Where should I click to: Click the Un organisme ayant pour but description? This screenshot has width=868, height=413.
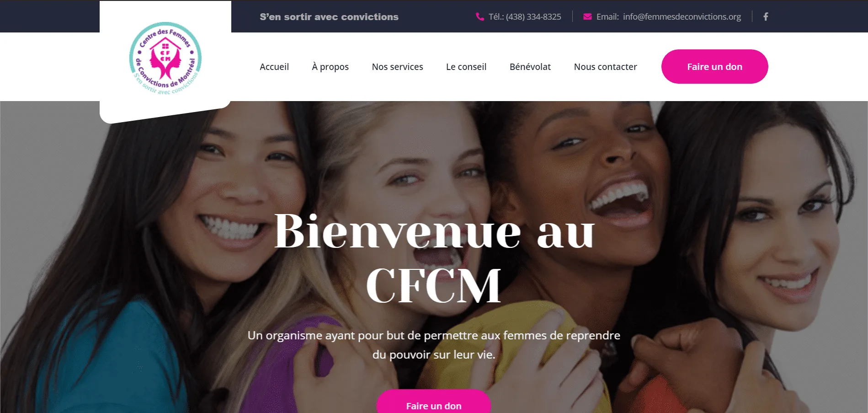(434, 345)
